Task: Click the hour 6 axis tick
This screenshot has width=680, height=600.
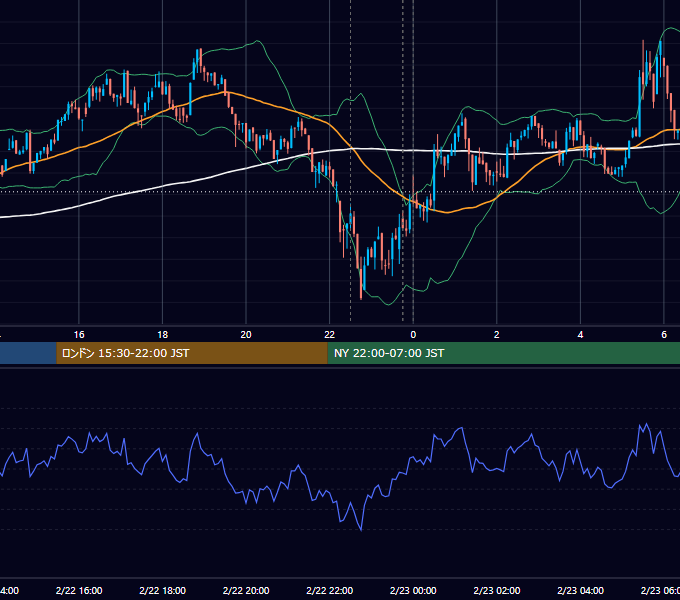Action: (664, 335)
